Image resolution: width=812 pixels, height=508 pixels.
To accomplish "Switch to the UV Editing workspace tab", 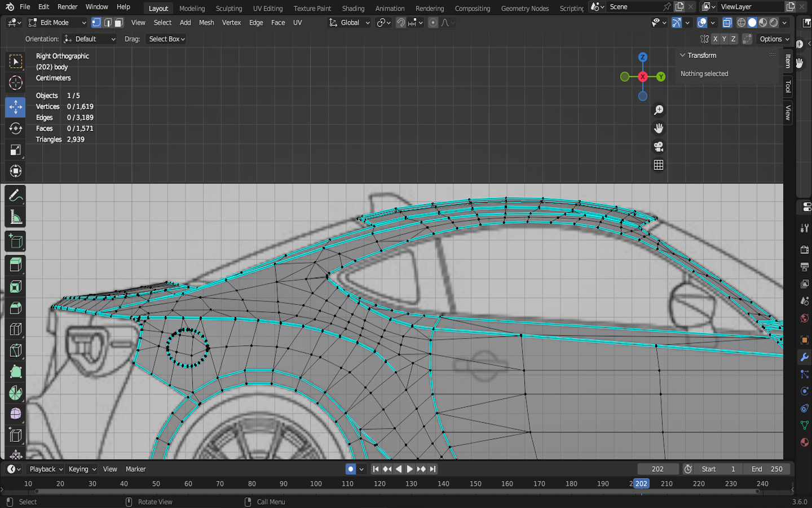I will [x=267, y=8].
